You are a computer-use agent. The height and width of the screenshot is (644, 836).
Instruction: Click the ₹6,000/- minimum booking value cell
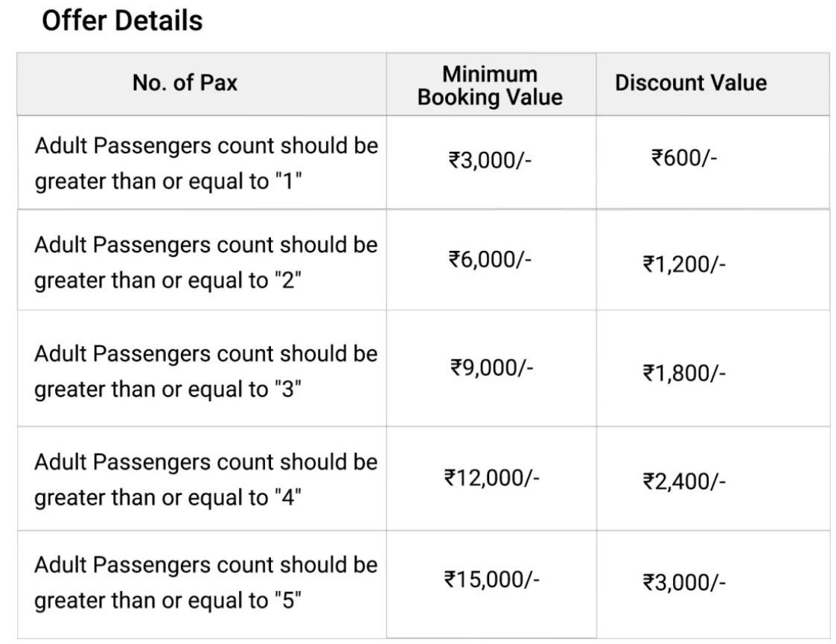coord(490,260)
